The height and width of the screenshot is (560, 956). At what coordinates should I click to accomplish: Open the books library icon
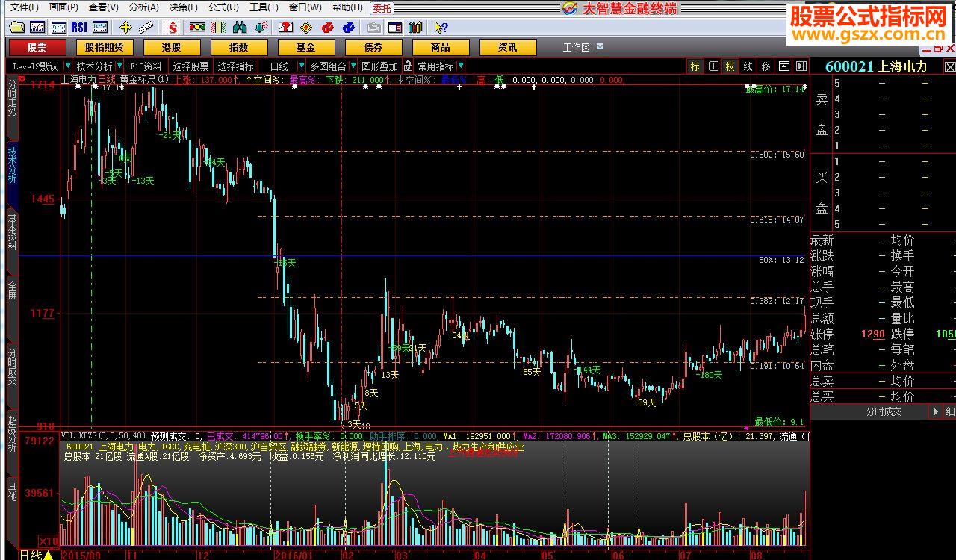pos(415,28)
